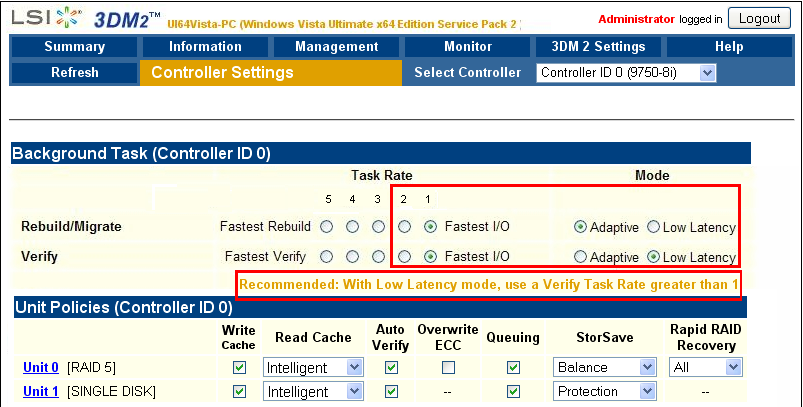
Task: Click the Controller Settings page title
Action: click(x=222, y=73)
